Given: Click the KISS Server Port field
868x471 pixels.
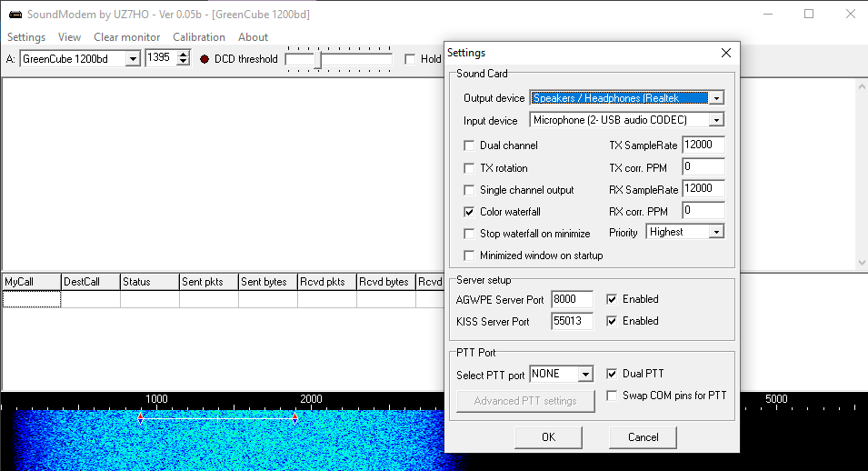Looking at the screenshot, I should [x=572, y=321].
